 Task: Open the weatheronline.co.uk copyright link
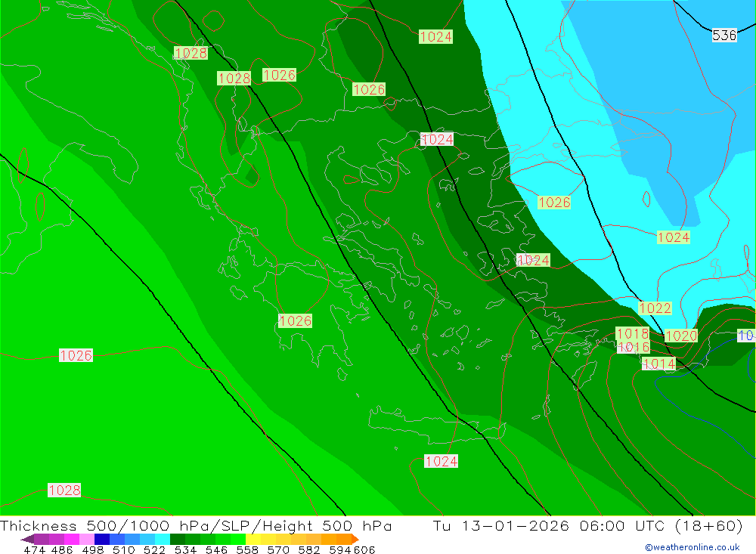point(692,547)
